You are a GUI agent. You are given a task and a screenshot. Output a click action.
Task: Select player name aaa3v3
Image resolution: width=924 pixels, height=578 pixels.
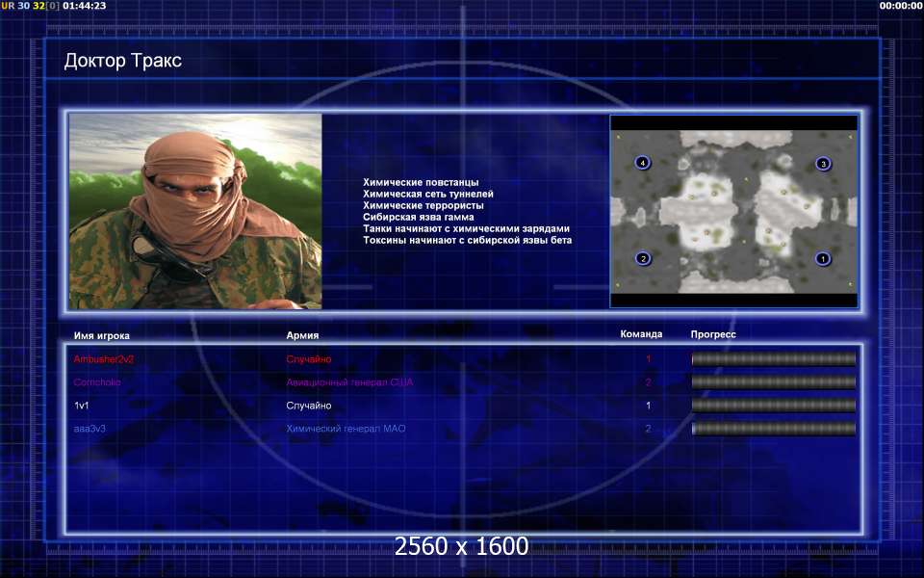tap(90, 429)
